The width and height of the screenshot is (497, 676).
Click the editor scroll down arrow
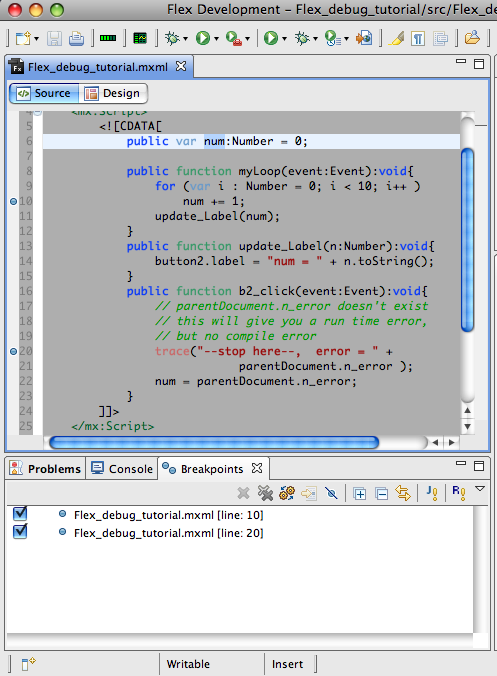468,427
